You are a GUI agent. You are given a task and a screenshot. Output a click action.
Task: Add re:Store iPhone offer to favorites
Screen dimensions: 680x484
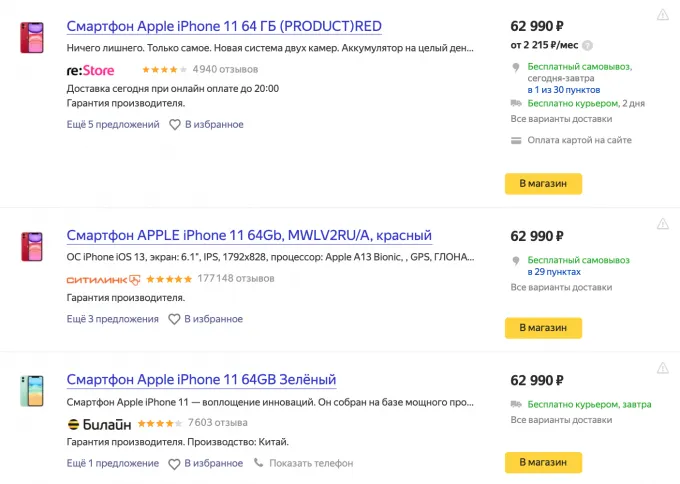coord(205,125)
